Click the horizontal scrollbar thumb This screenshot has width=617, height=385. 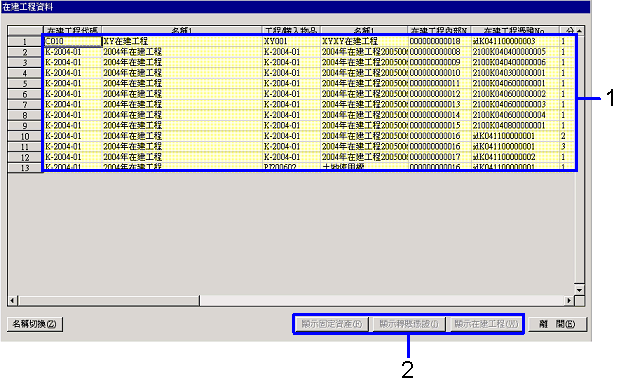[109, 301]
